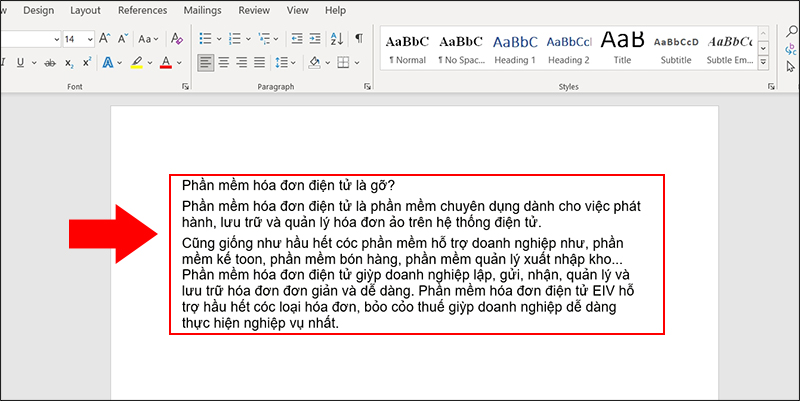Expand the Change Case (Aa) dropdown
800x401 pixels.
149,39
